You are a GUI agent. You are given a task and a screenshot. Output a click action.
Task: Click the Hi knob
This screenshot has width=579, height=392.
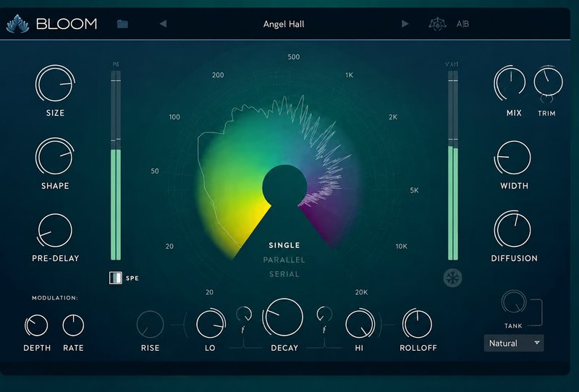(x=360, y=324)
